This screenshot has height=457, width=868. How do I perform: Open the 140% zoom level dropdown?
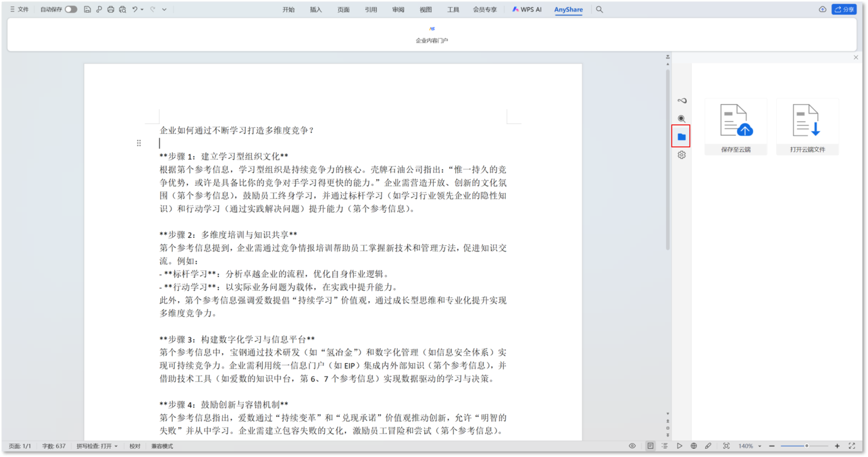[x=750, y=446]
